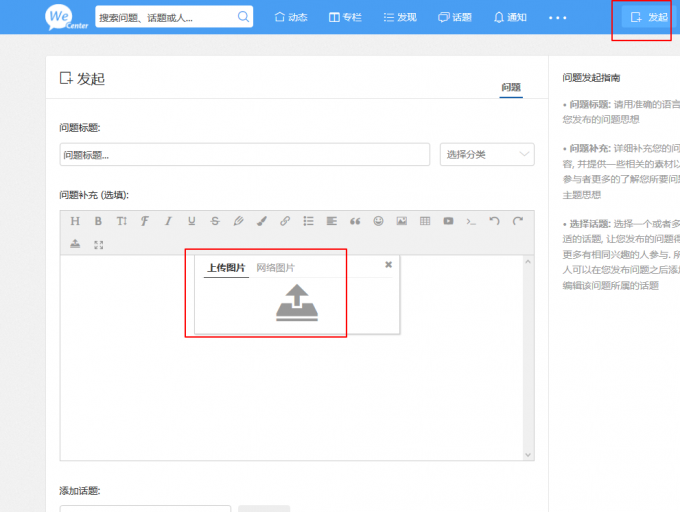This screenshot has width=680, height=512.
Task: Select the 问题 tab
Action: 511,87
